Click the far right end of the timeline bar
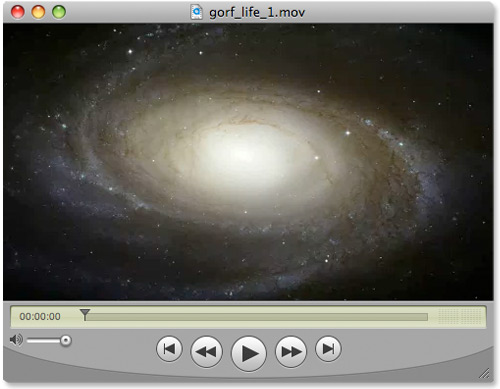The height and width of the screenshot is (389, 500). point(425,317)
